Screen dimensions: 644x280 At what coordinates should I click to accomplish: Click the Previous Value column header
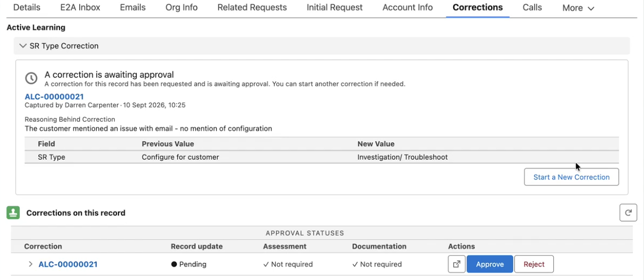pos(168,144)
